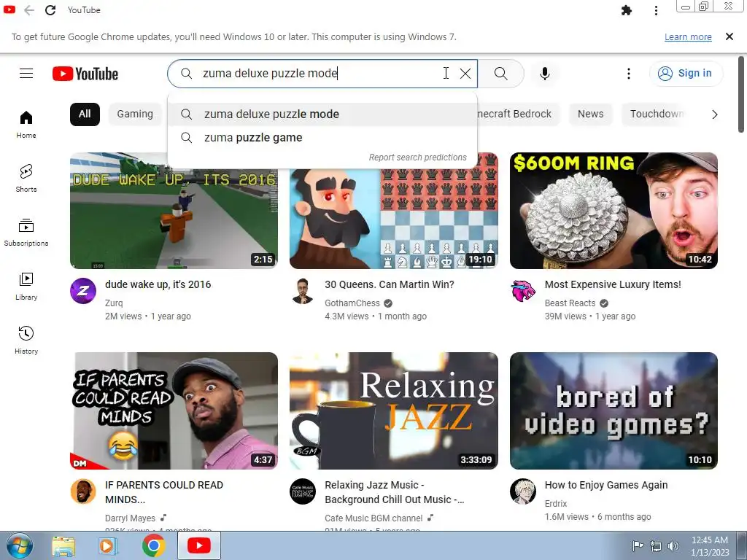Click network icon in system tray
747x560 pixels.
tap(656, 545)
